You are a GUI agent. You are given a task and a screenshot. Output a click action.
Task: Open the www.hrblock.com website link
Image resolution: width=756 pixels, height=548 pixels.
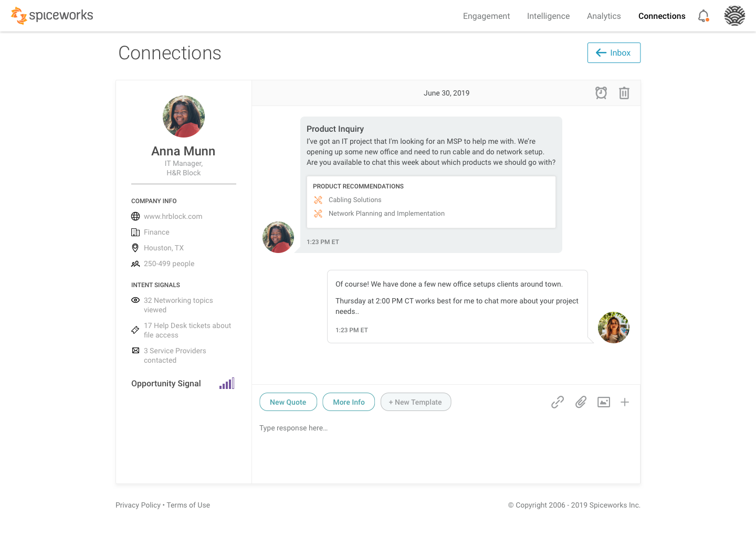click(x=173, y=216)
